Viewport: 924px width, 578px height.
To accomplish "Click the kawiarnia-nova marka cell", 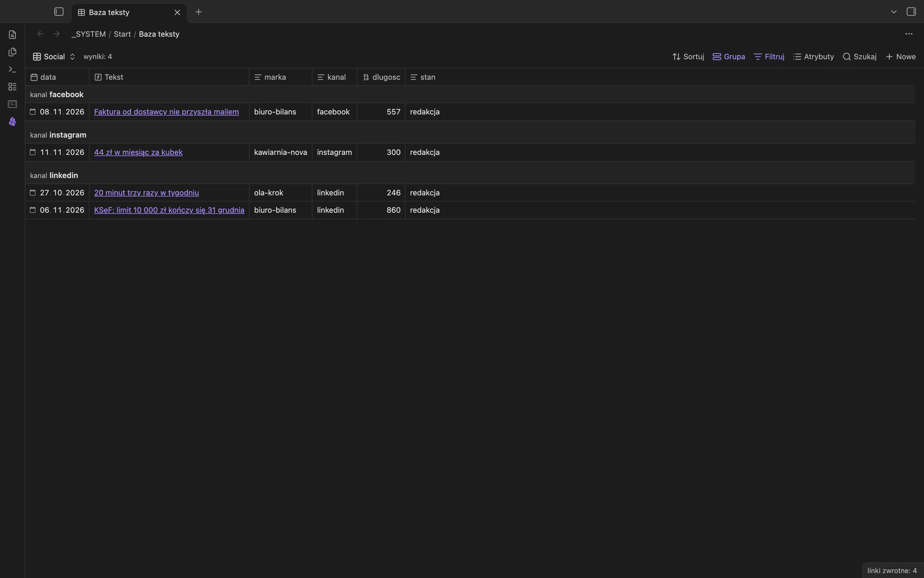I will click(x=281, y=152).
